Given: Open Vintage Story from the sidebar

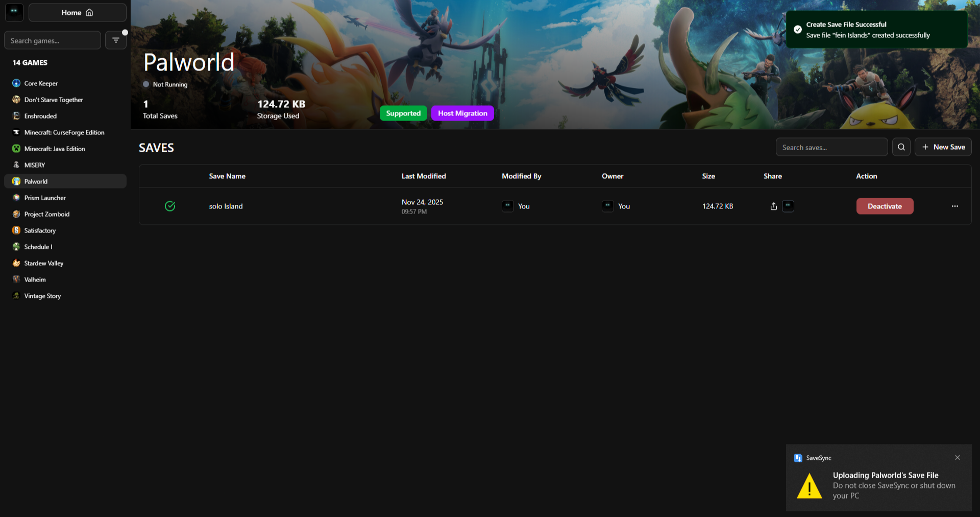Looking at the screenshot, I should pyautogui.click(x=65, y=296).
